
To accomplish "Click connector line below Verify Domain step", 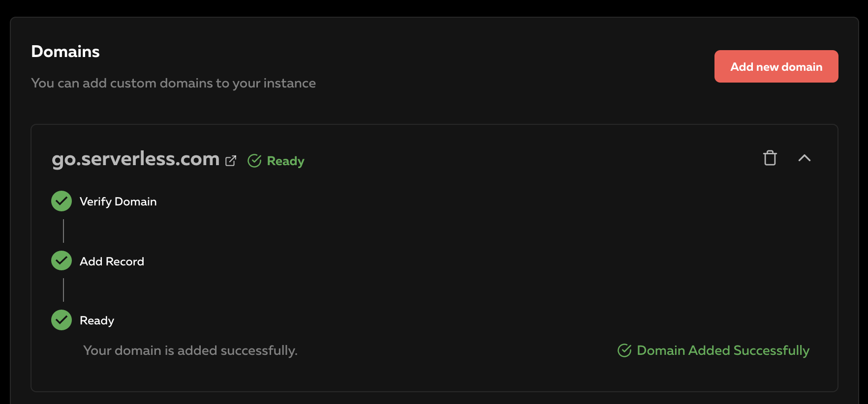I will click(x=63, y=231).
